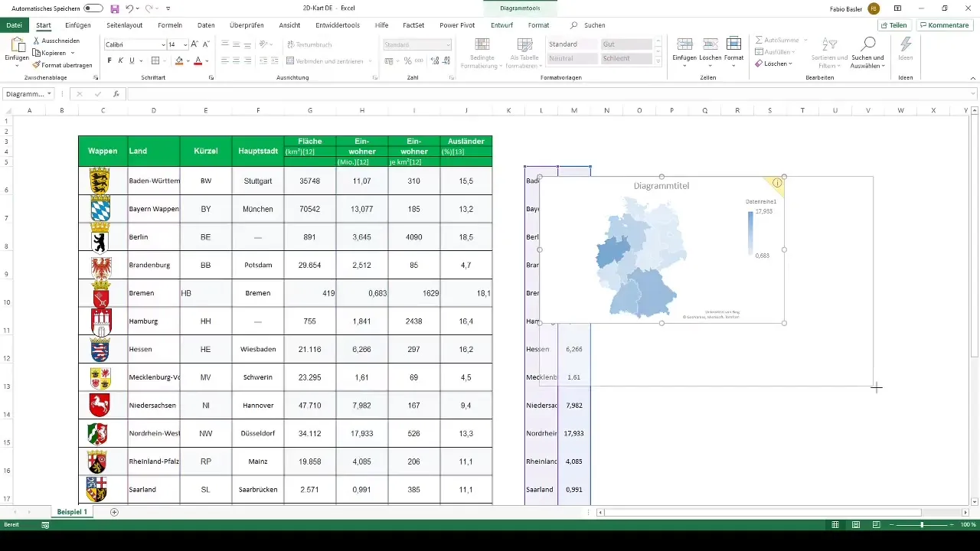This screenshot has width=980, height=551.
Task: Insert a function with the fx icon
Action: 116,94
